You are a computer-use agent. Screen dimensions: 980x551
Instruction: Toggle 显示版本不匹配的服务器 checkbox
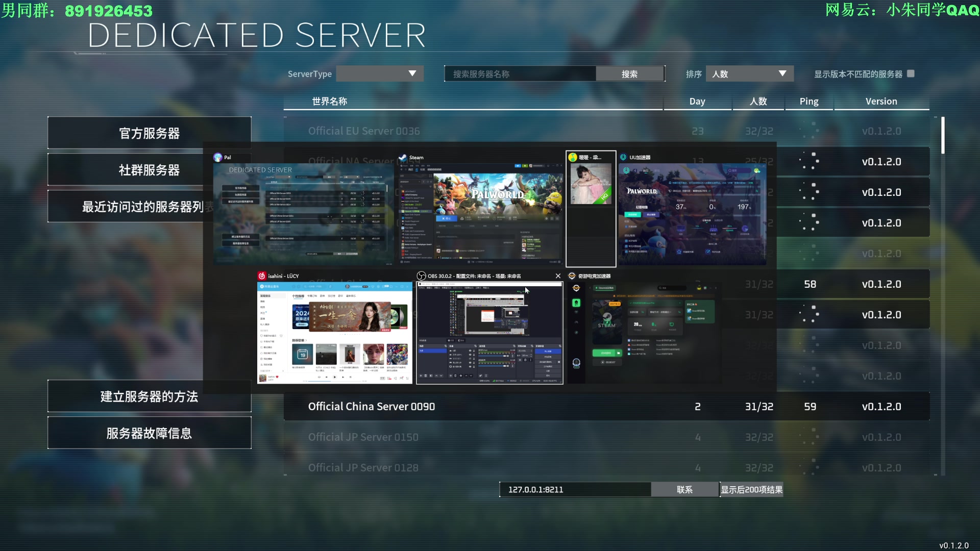point(911,74)
